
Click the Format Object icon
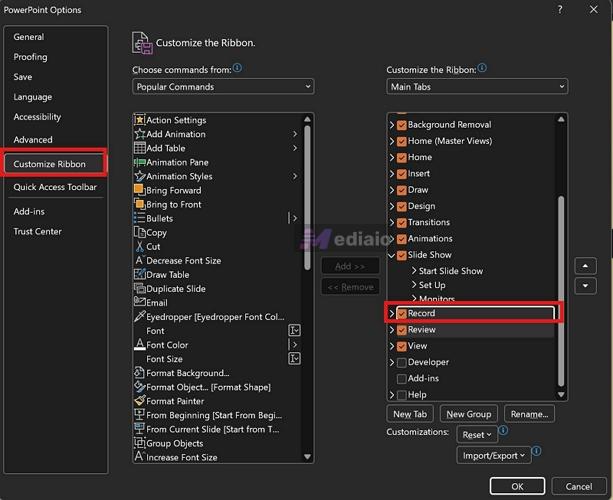[x=140, y=387]
